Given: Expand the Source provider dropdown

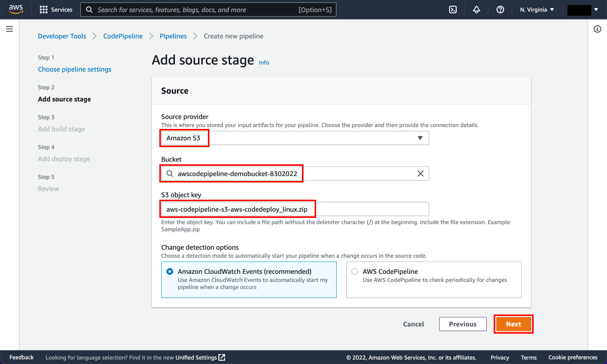Looking at the screenshot, I should click(x=295, y=138).
